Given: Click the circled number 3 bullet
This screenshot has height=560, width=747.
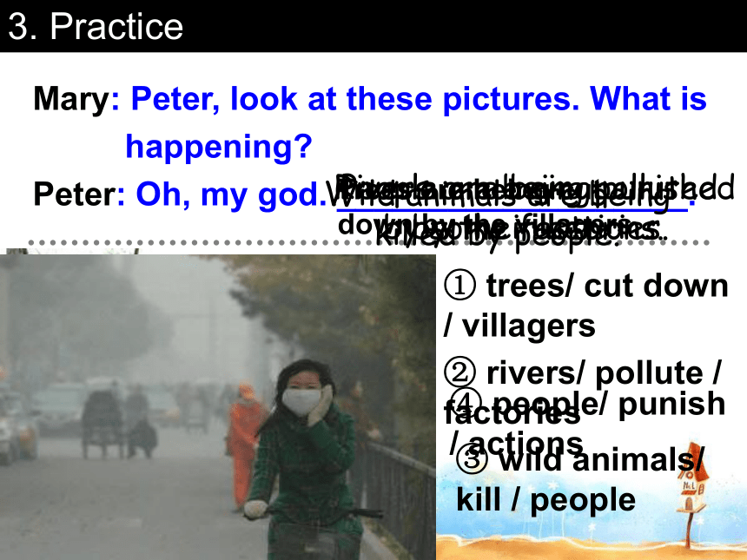Looking at the screenshot, I should click(472, 459).
